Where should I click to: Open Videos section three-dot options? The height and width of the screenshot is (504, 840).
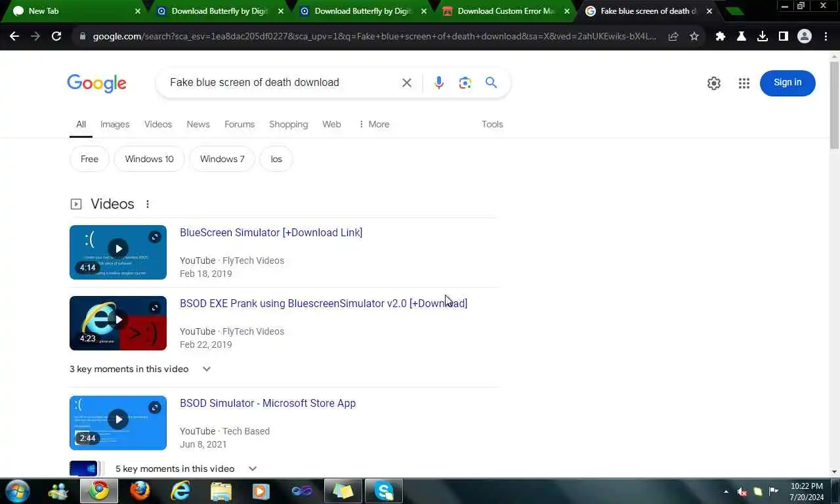tap(148, 204)
